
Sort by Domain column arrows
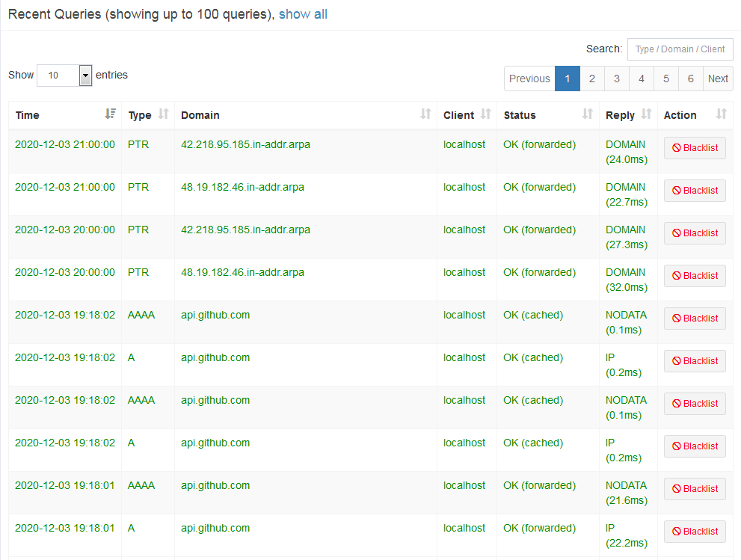pos(425,114)
